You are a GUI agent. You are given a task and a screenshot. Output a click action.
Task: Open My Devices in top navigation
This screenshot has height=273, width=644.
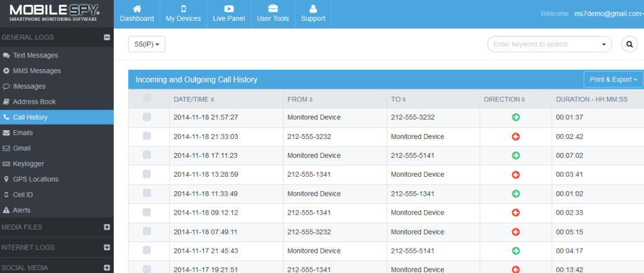pyautogui.click(x=183, y=14)
